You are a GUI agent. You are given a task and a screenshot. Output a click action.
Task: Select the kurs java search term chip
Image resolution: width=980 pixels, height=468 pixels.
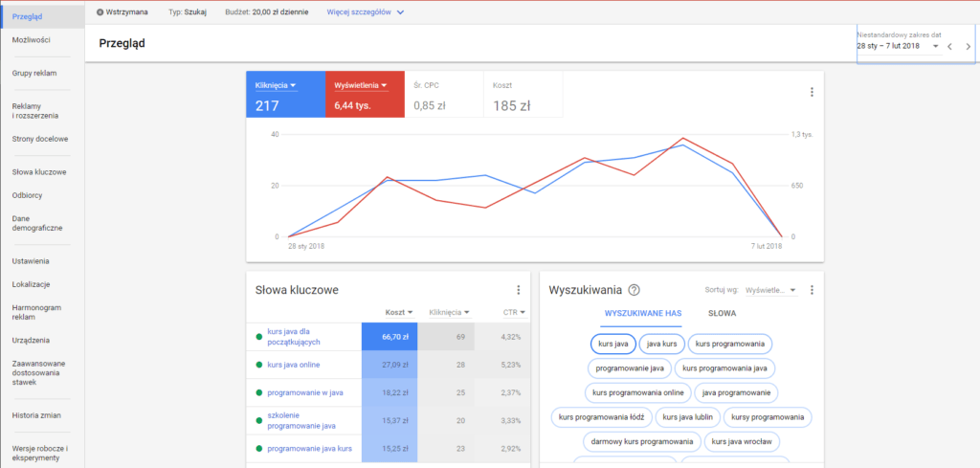613,344
